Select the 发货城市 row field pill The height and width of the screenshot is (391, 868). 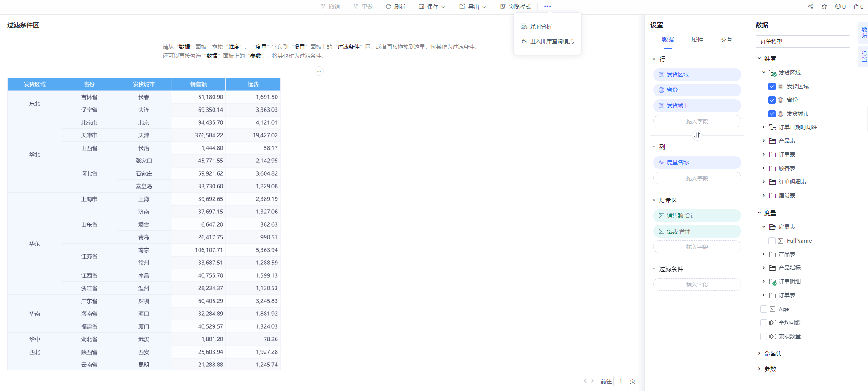(x=697, y=106)
